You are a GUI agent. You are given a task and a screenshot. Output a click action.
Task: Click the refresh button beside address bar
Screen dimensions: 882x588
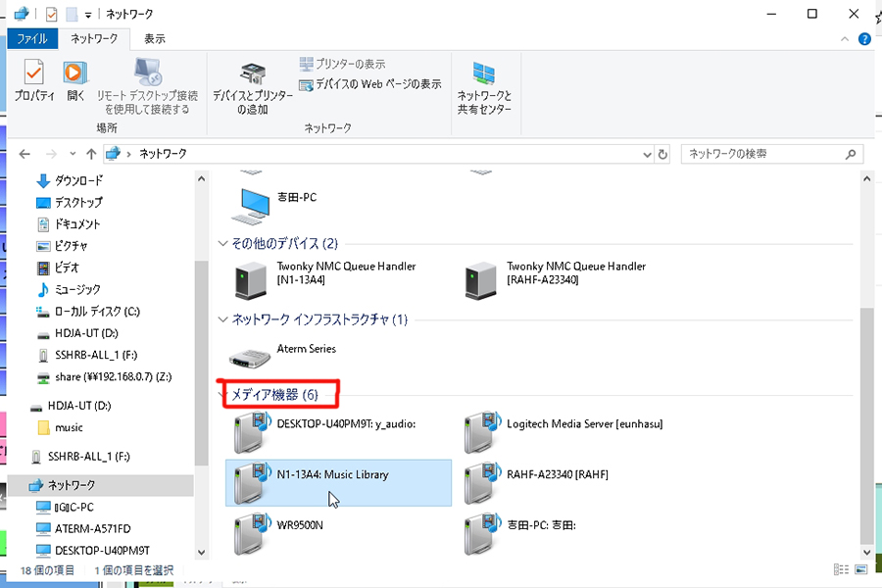coord(662,154)
